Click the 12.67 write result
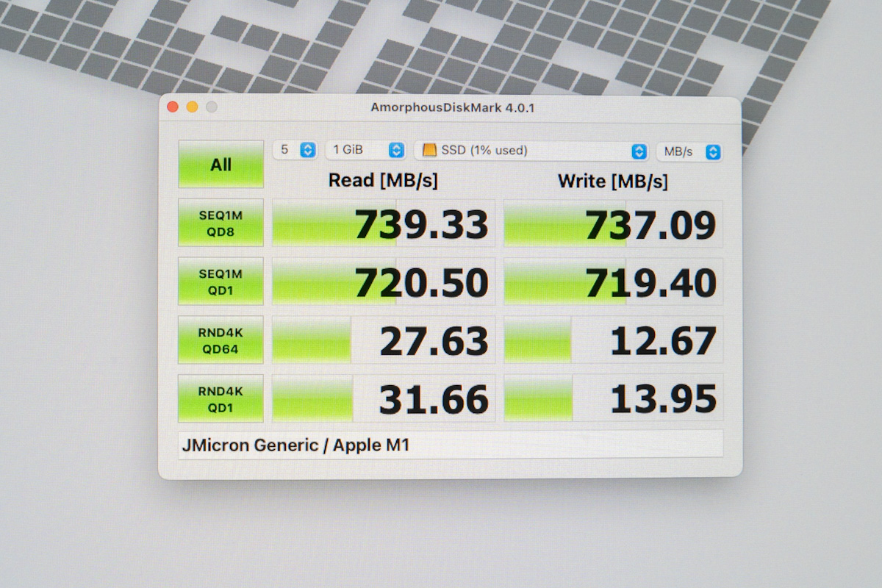 [613, 340]
